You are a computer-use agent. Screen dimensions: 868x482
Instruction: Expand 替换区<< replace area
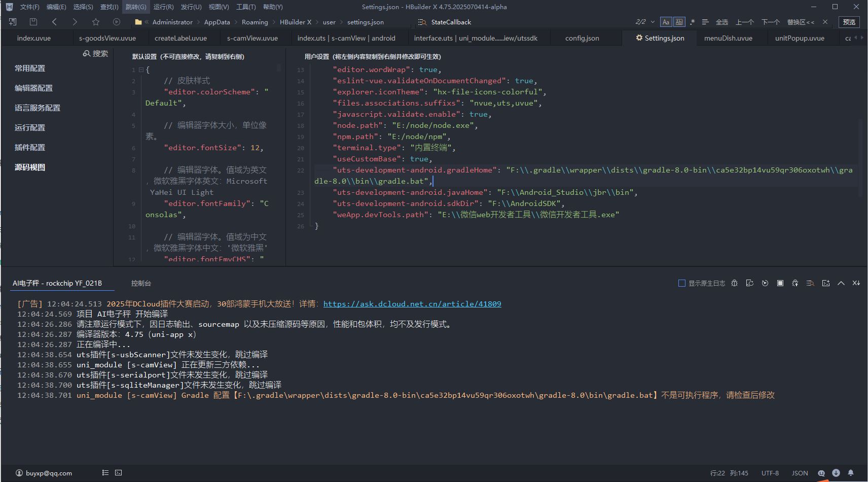pyautogui.click(x=801, y=22)
